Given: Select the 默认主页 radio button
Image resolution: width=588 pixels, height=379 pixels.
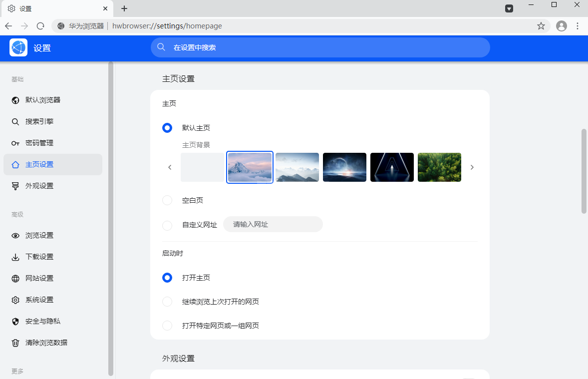Looking at the screenshot, I should 167,128.
